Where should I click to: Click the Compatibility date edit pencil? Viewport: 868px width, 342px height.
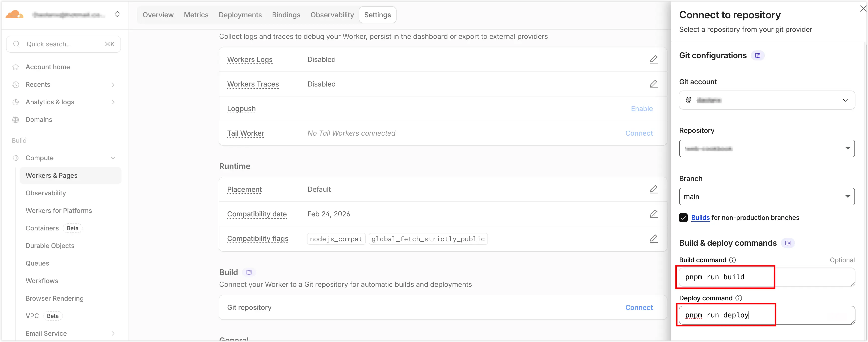pos(653,214)
